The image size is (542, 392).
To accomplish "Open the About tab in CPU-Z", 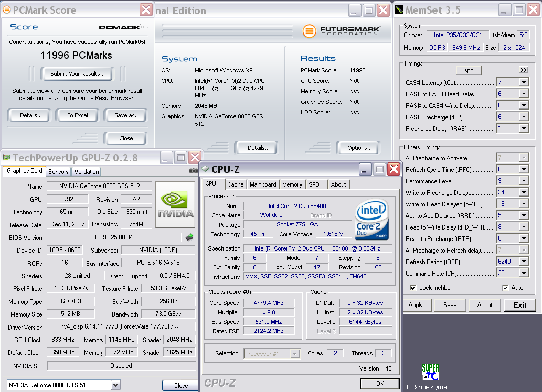I will [x=338, y=184].
